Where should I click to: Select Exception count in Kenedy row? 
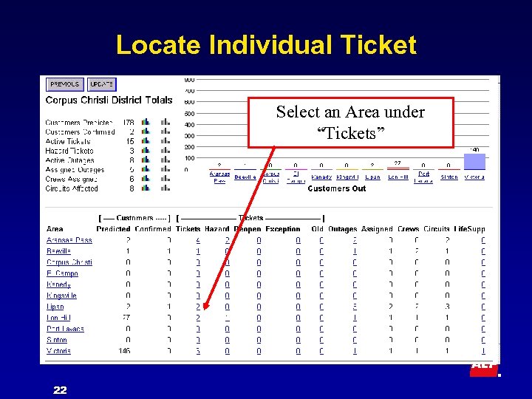click(298, 284)
